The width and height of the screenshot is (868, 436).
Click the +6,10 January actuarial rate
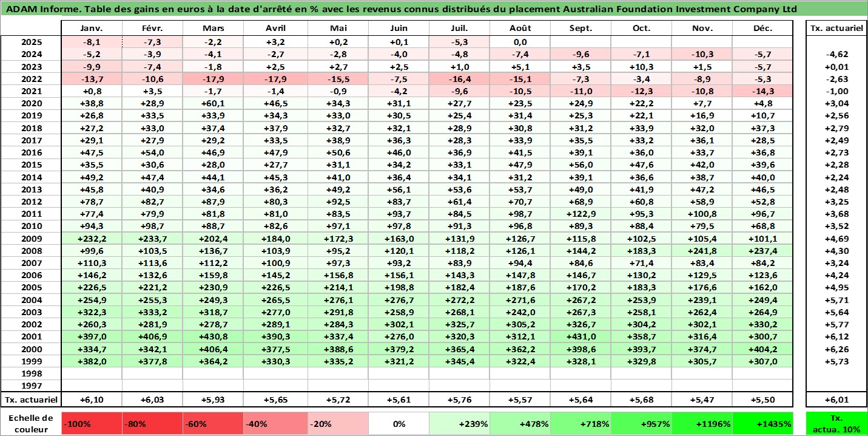coord(92,400)
